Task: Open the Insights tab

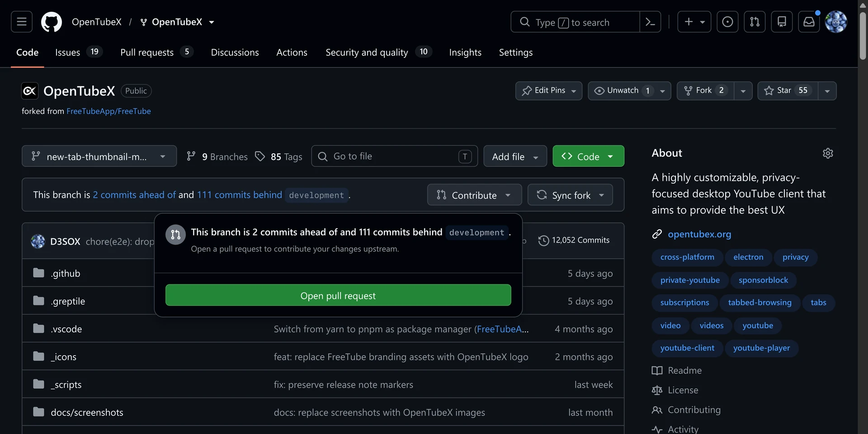Action: (465, 52)
